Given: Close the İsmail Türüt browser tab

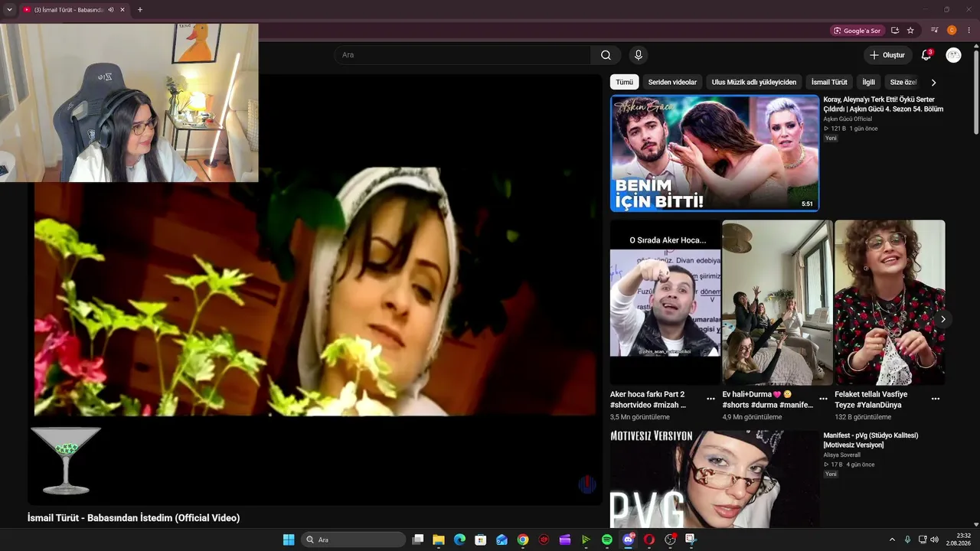Looking at the screenshot, I should pyautogui.click(x=122, y=10).
